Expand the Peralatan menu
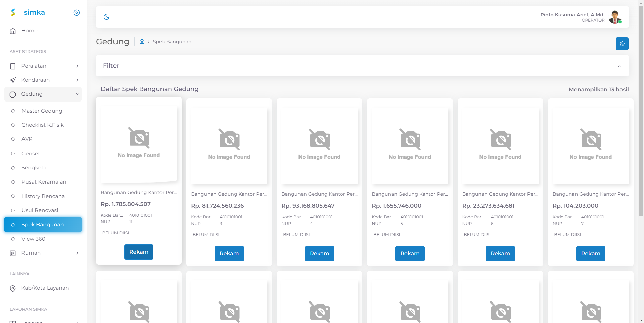Screen dimensions: 644x323 (43, 66)
